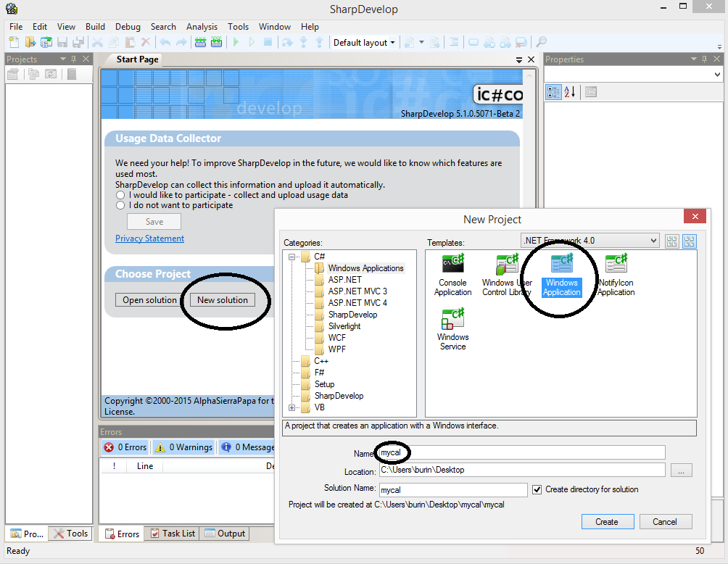This screenshot has width=728, height=564.
Task: Open the Default layout dropdown
Action: tap(364, 43)
